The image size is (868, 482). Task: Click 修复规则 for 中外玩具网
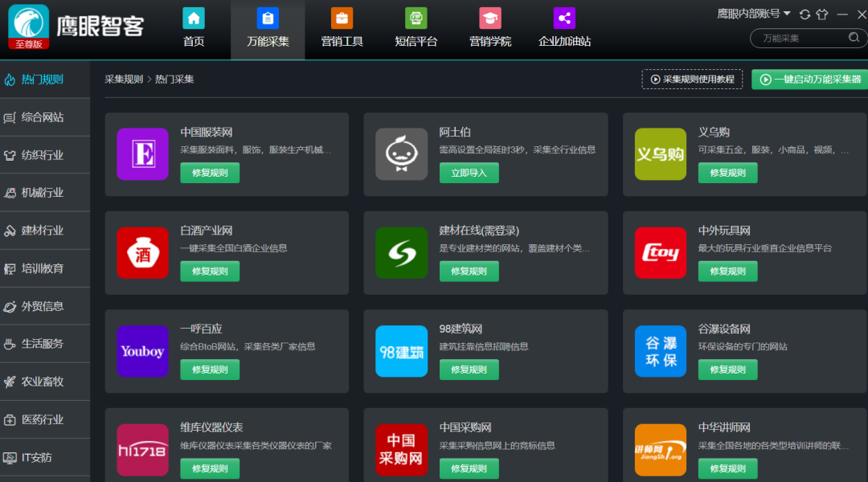pyautogui.click(x=727, y=272)
